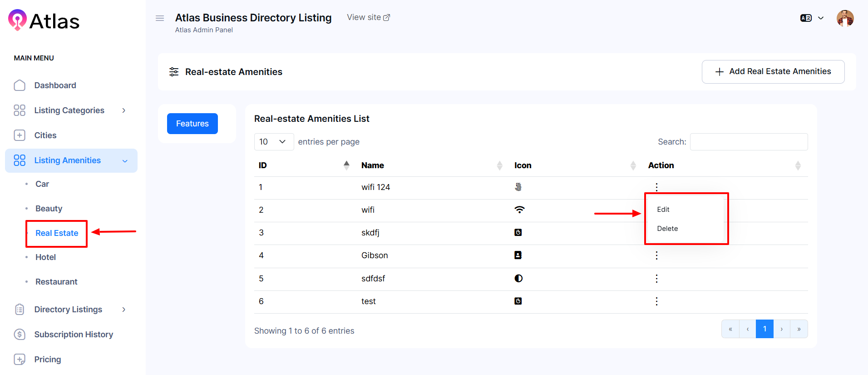Select Edit from the action menu
Screen dimensions: 868x375
663,210
